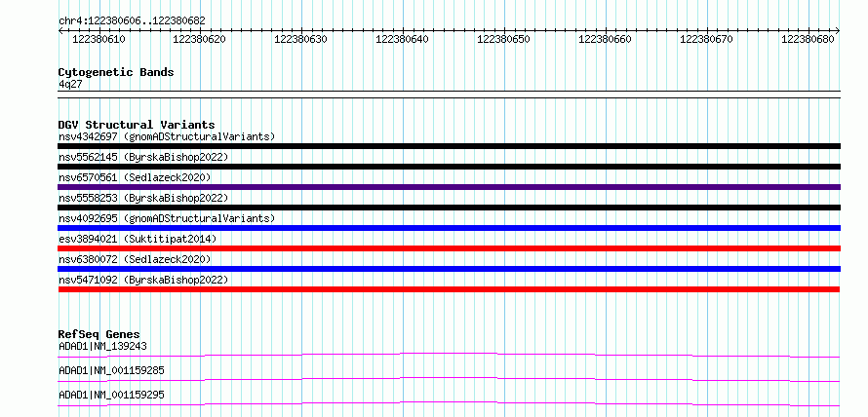Open the RefSeq Genes track title
The width and height of the screenshot is (868, 417).
99,334
